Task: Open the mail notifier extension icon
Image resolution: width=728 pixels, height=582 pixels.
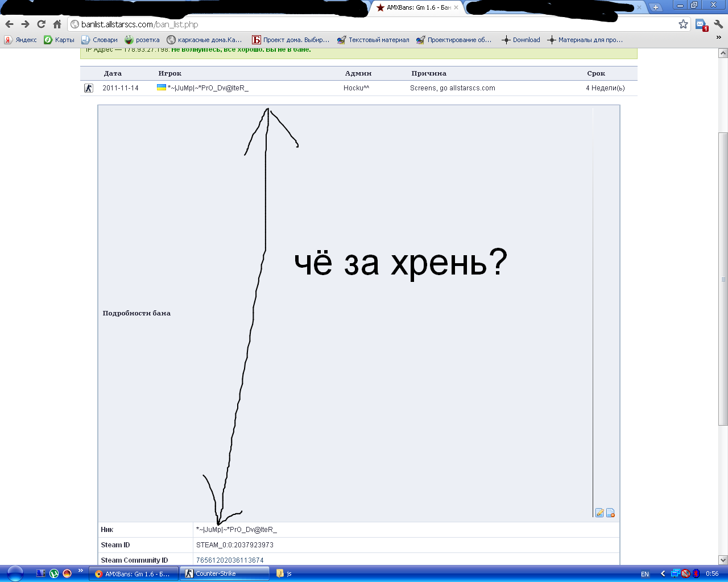Action: click(x=702, y=24)
